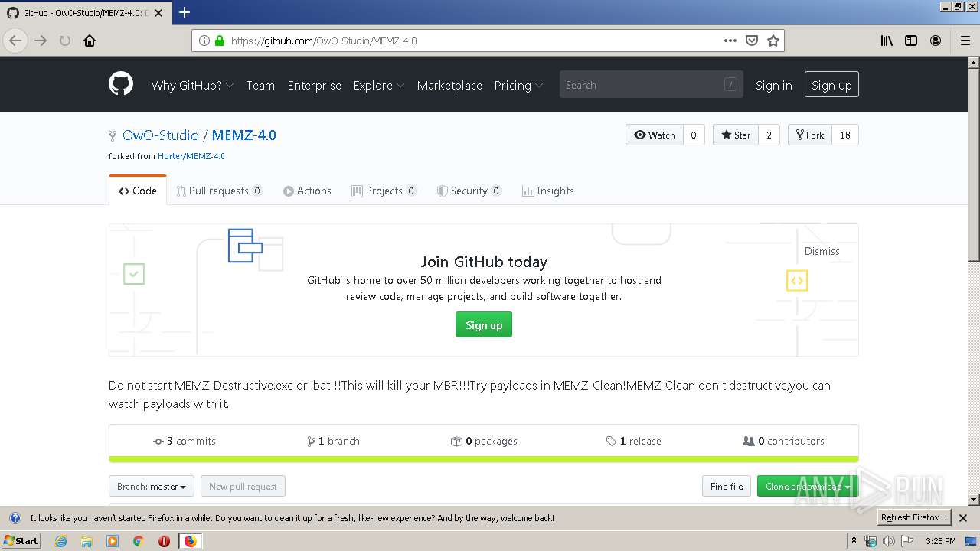Open the Firefox library icon
This screenshot has height=551, width=980.
(x=887, y=41)
